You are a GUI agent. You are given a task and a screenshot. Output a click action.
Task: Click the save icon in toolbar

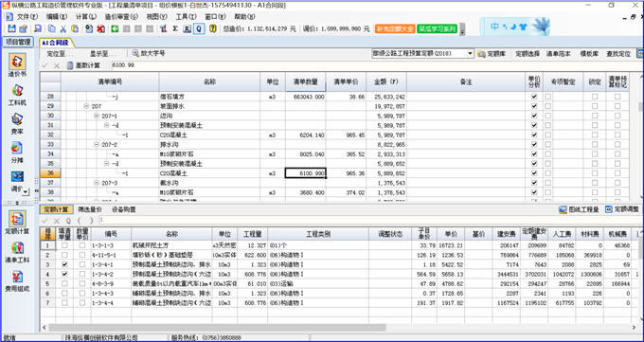pos(12,28)
